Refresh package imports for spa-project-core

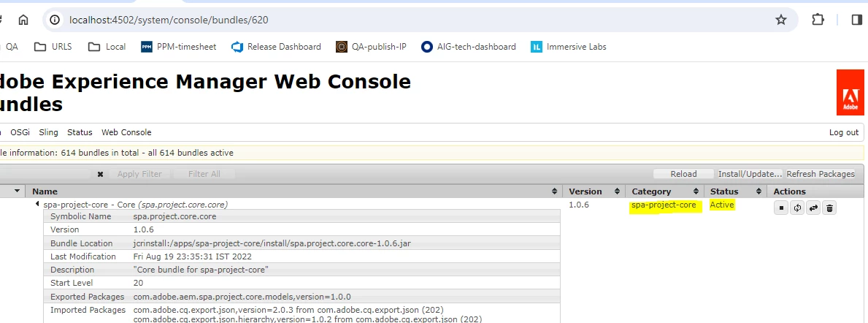[x=797, y=208]
